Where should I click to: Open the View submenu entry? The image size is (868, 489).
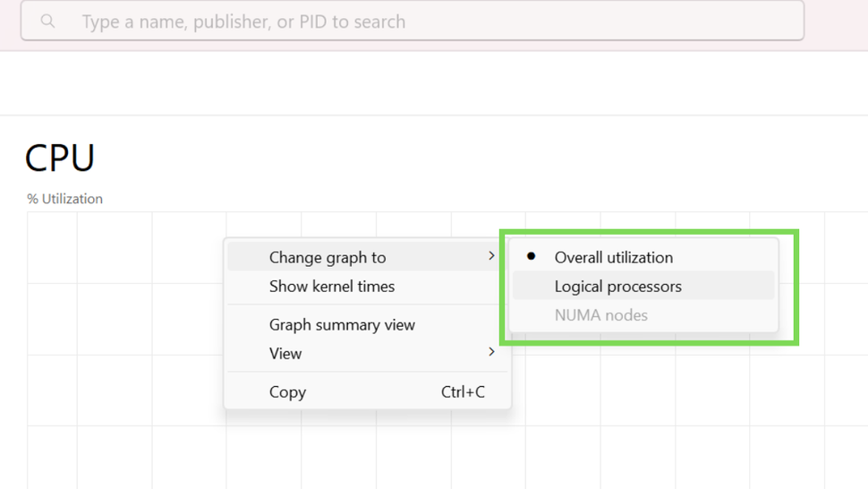(285, 353)
